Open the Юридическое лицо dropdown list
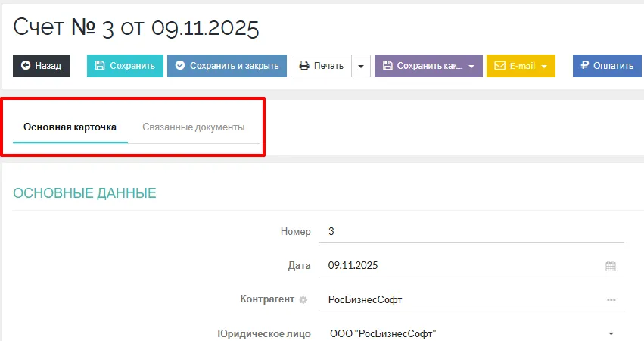This screenshot has width=644, height=341. point(611,333)
